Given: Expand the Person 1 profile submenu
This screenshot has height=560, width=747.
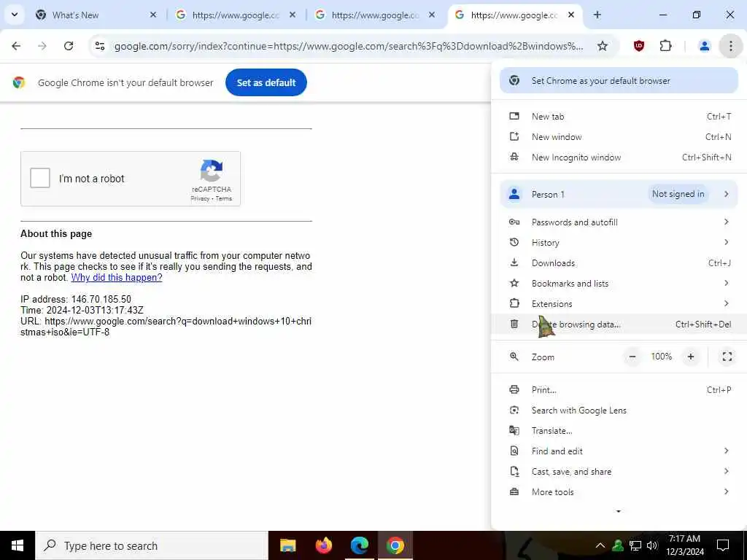Looking at the screenshot, I should pyautogui.click(x=619, y=194).
